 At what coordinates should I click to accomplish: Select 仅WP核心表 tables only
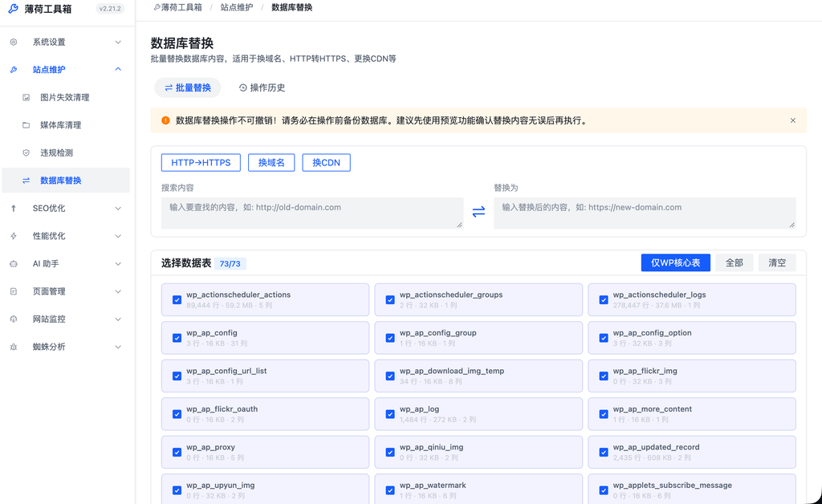[675, 263]
